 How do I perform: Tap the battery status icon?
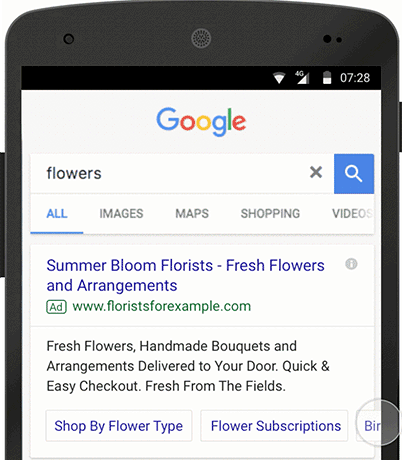pos(327,77)
